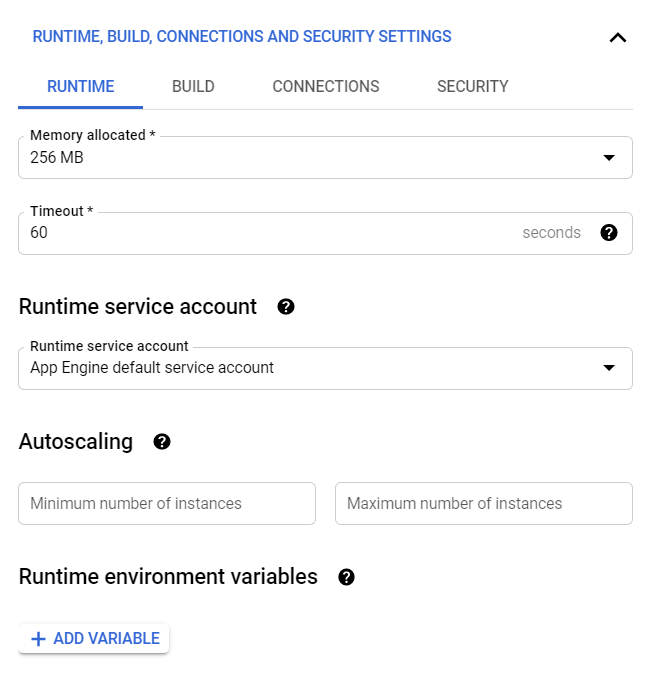664x694 pixels.
Task: Show help for Autoscaling
Action: click(162, 442)
